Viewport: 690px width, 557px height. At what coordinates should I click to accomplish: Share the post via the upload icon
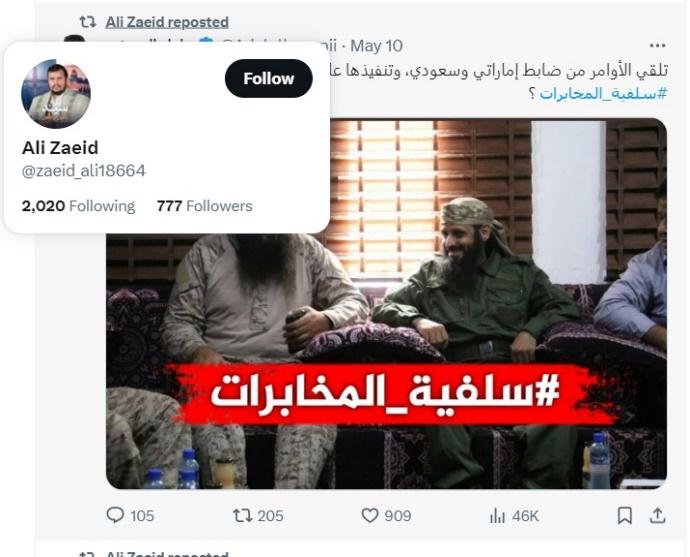[x=657, y=516]
